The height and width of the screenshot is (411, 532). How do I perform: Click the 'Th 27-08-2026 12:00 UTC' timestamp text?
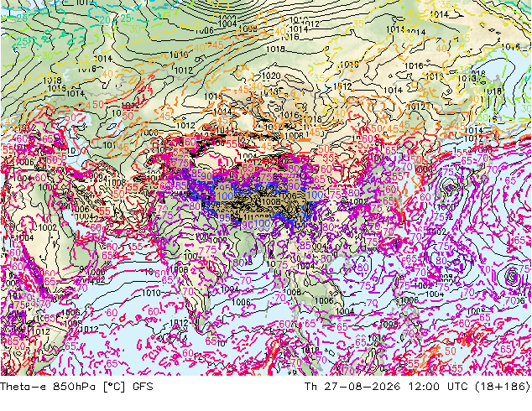[x=386, y=387]
